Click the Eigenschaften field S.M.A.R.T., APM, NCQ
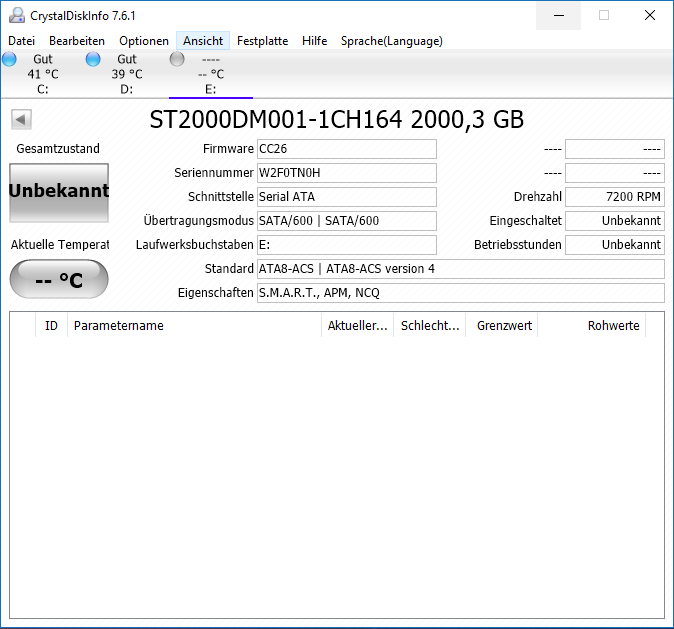674x629 pixels. click(x=461, y=293)
